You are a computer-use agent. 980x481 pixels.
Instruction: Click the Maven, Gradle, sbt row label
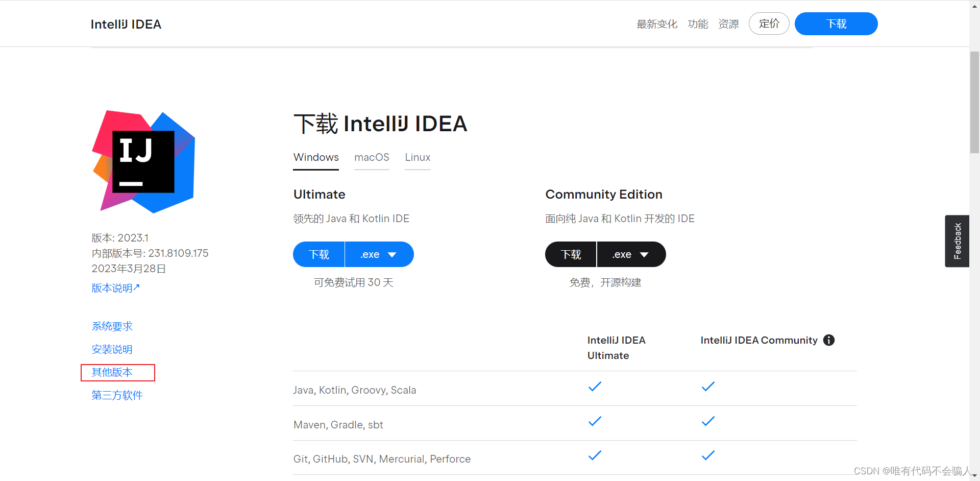338,425
